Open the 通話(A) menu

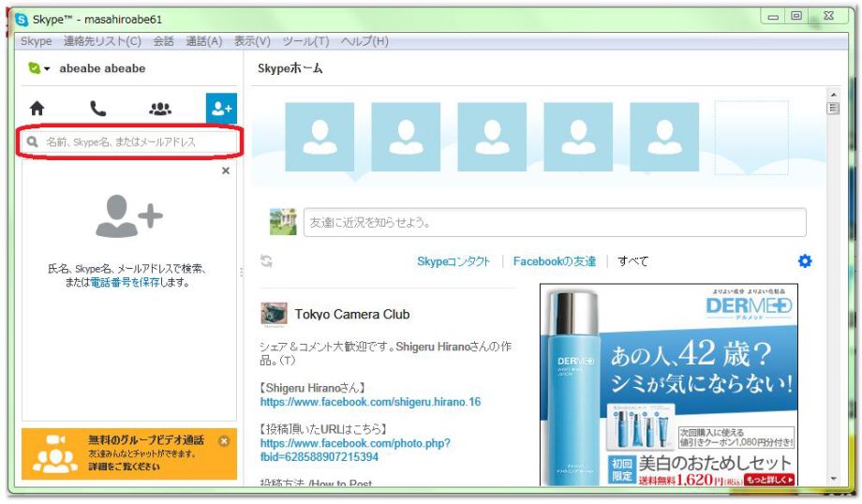click(x=204, y=41)
